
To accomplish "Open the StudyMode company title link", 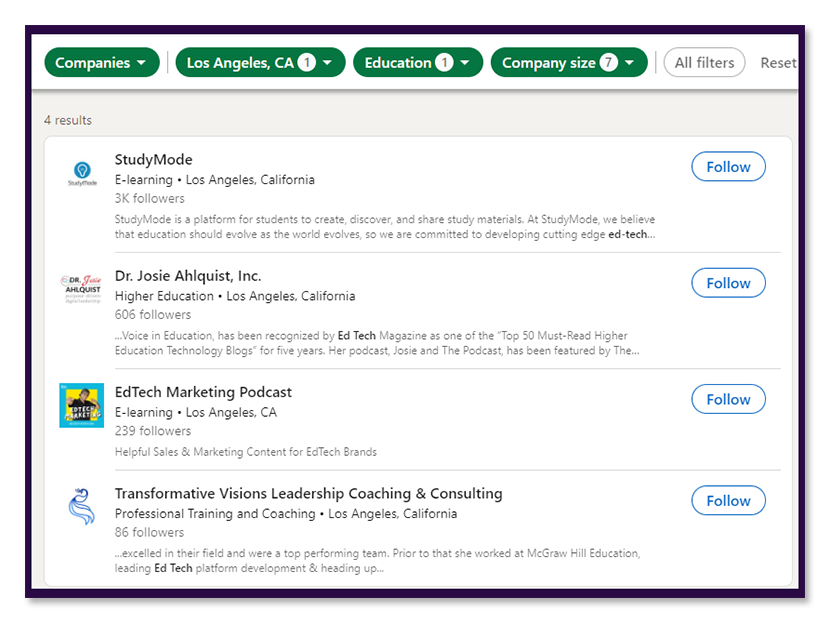I will coord(154,159).
